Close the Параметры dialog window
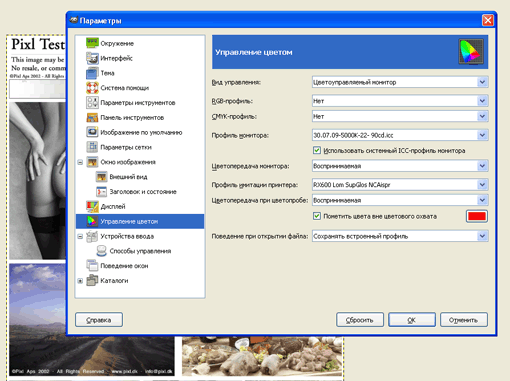 [488, 20]
